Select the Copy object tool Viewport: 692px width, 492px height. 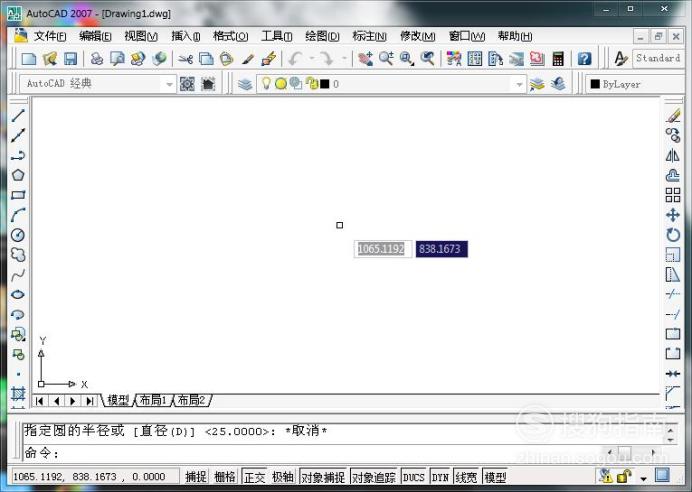click(x=673, y=135)
